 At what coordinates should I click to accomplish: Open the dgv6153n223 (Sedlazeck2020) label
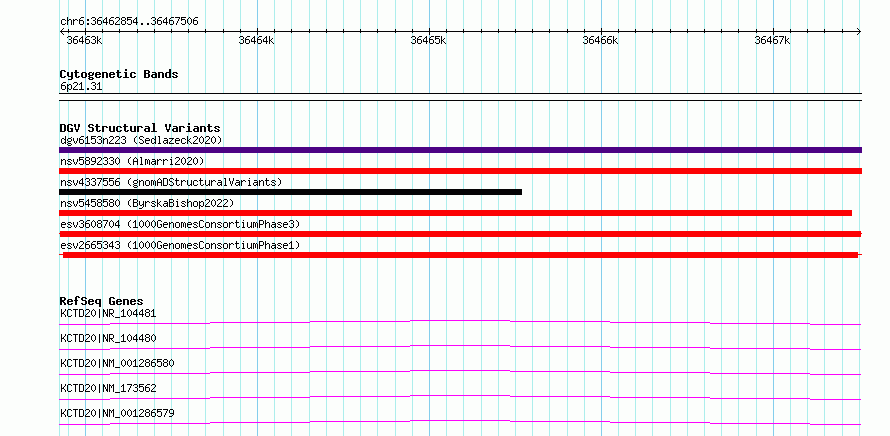point(141,140)
